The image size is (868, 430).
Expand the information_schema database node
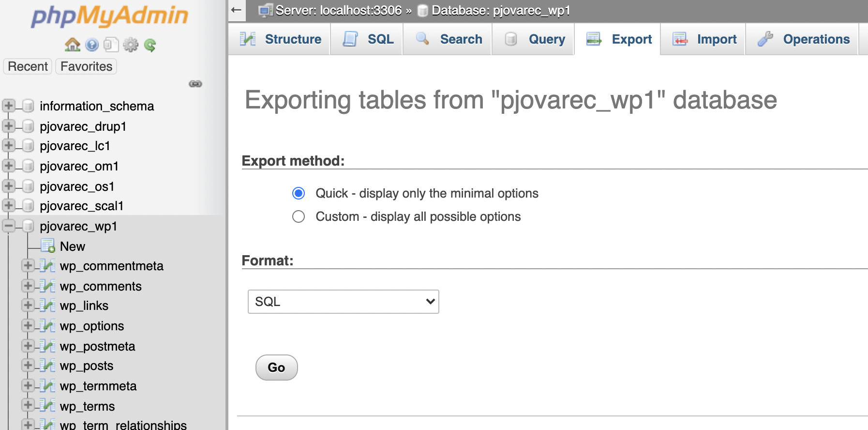pyautogui.click(x=9, y=106)
